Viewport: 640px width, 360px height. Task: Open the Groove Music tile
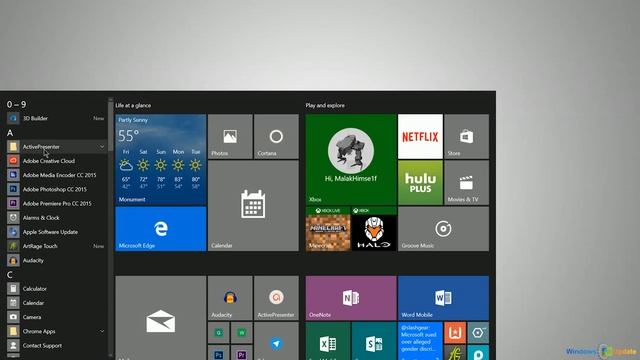point(444,229)
